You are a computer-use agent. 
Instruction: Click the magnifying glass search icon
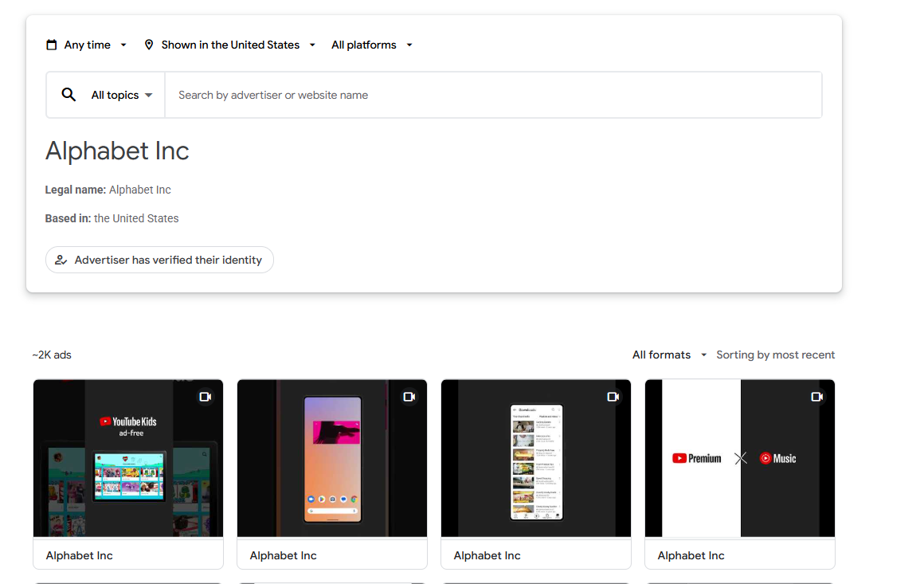tap(69, 94)
